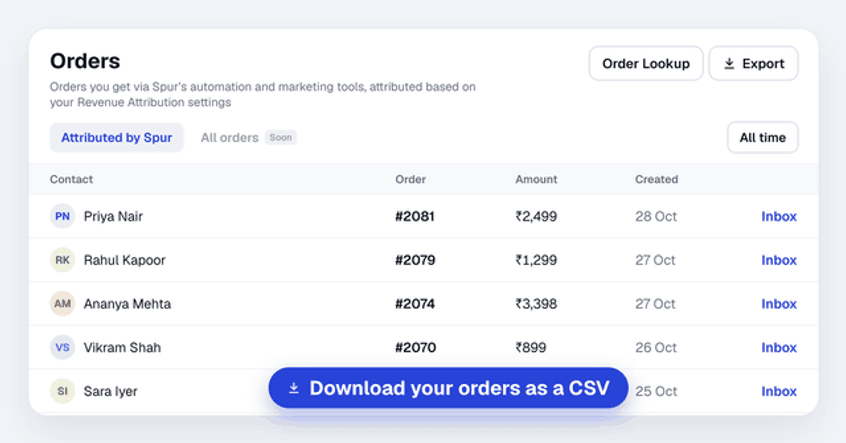Click the SI avatar for Sara Iyer
This screenshot has height=443, width=846.
63,391
